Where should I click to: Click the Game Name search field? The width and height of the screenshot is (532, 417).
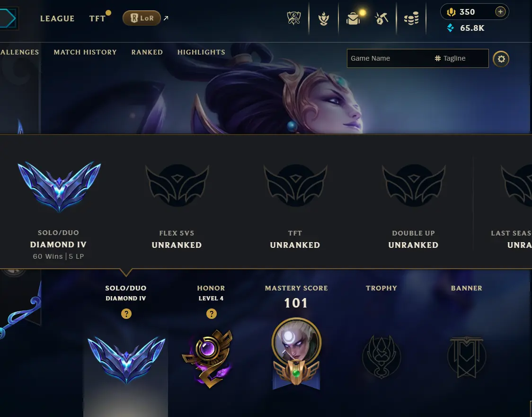point(389,58)
